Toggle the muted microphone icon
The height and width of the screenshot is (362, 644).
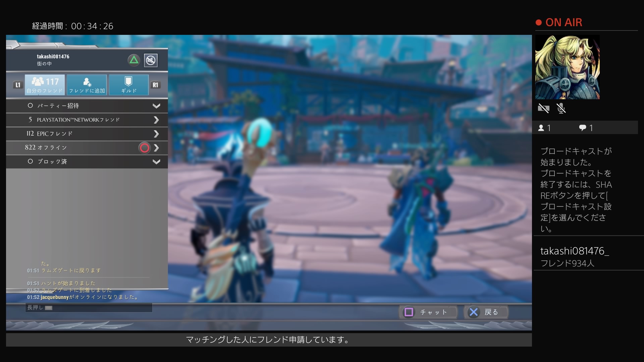point(561,109)
